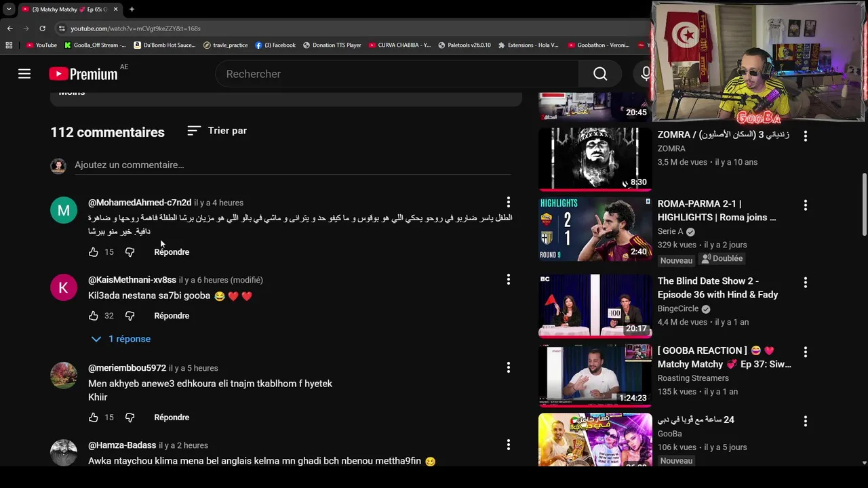Click the YouTube Premium logo
The height and width of the screenshot is (488, 868).
coord(83,74)
